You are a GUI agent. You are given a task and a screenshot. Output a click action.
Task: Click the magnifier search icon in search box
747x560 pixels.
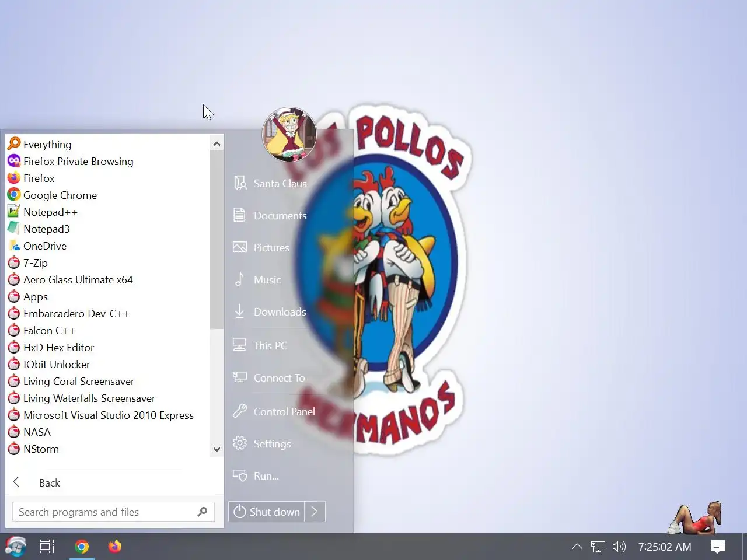click(x=203, y=512)
